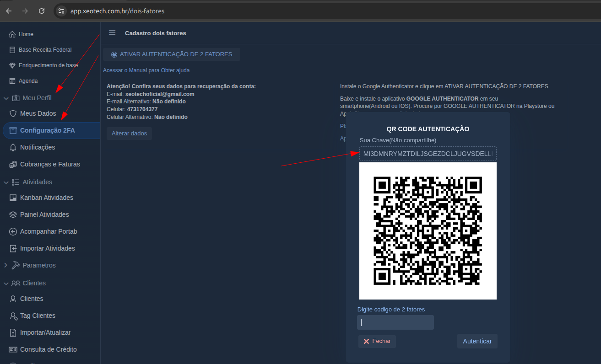Click ATIVAR AUTENTICAÇÃO DE 2 FATORES button

172,54
